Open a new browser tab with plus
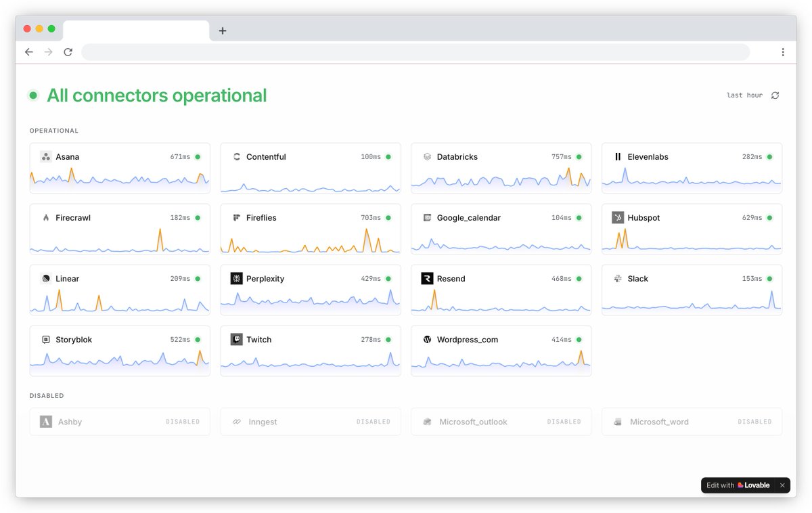This screenshot has height=513, width=812. point(223,30)
